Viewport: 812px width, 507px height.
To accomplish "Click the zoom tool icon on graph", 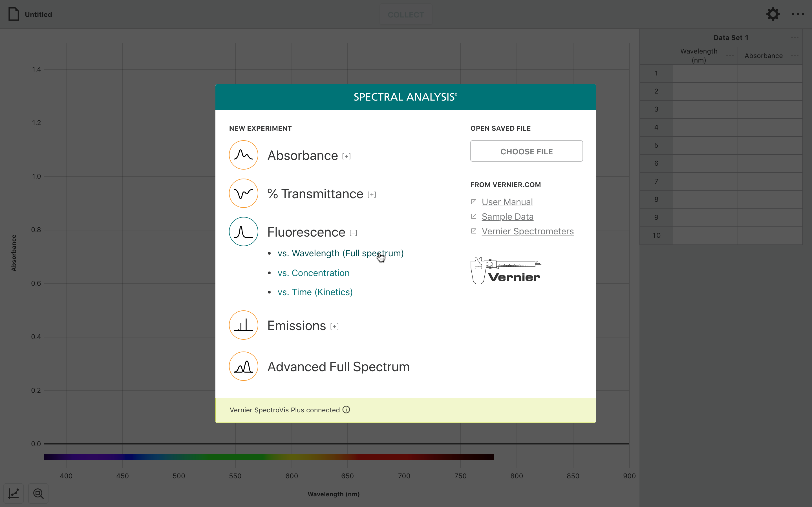I will coord(38,493).
